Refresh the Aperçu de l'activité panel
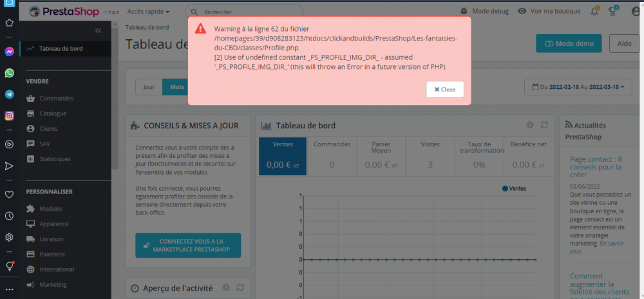This screenshot has width=644, height=299. pos(240,287)
